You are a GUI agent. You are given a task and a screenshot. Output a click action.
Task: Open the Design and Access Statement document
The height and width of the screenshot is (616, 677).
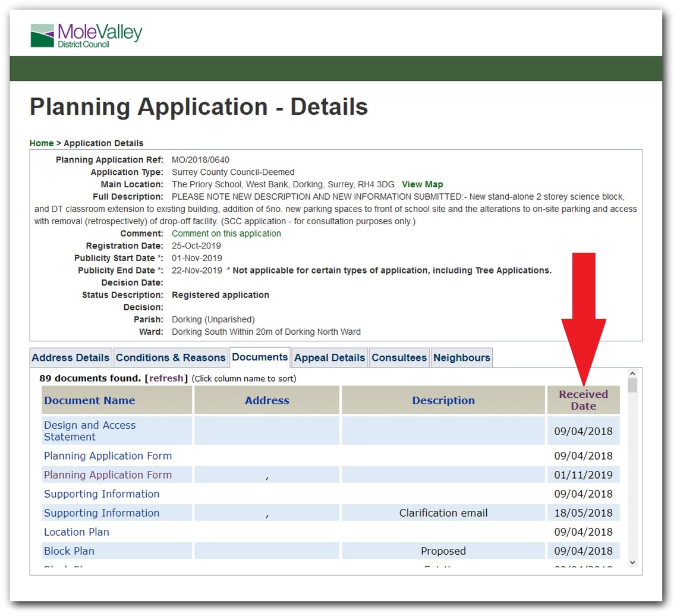[x=90, y=431]
